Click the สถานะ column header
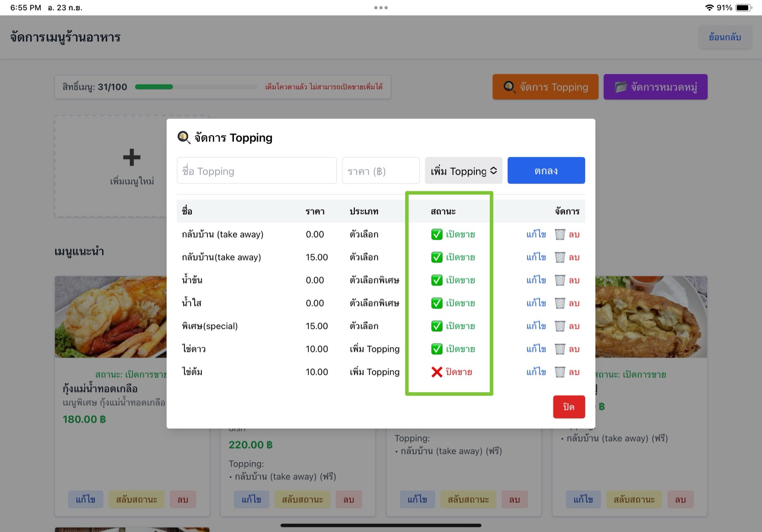 (443, 211)
